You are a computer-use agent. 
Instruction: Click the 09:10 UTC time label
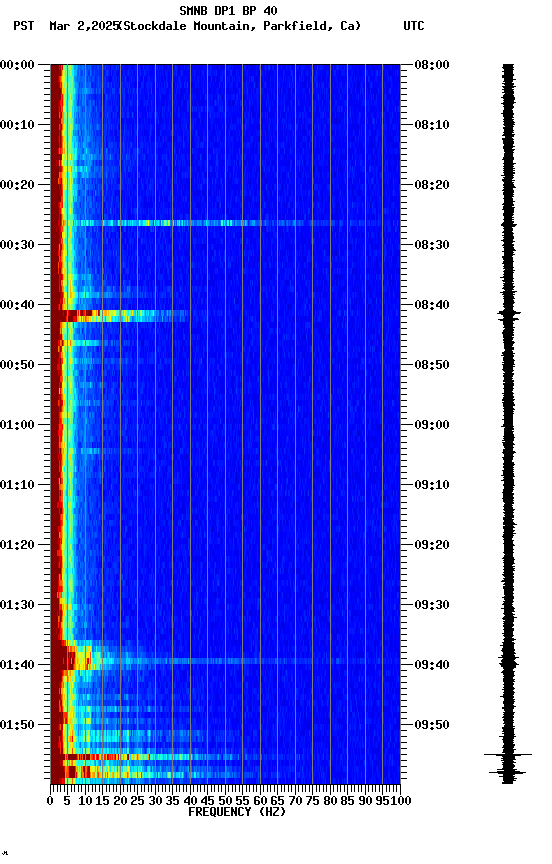432,485
